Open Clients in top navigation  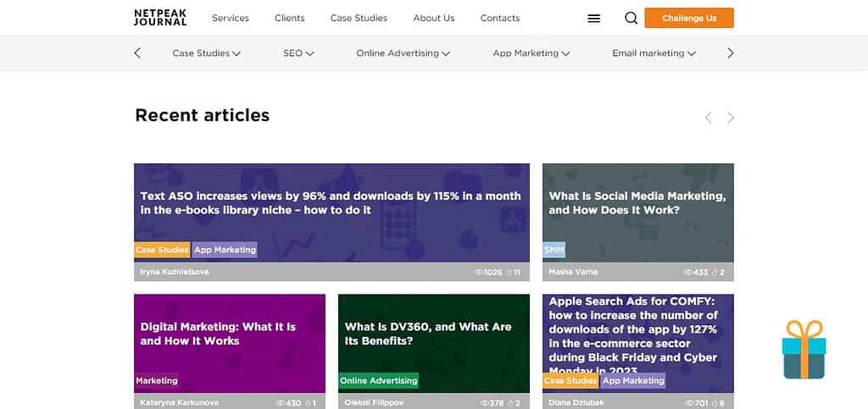click(x=290, y=19)
